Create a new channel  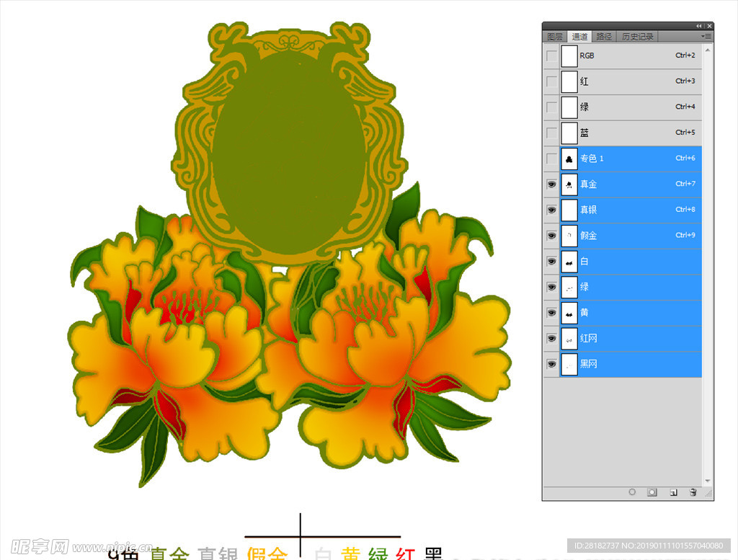pyautogui.click(x=673, y=492)
